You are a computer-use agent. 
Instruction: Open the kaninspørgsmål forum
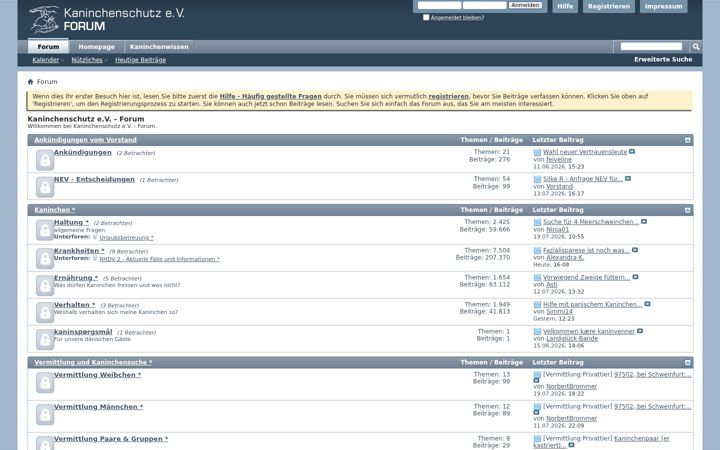click(x=83, y=332)
